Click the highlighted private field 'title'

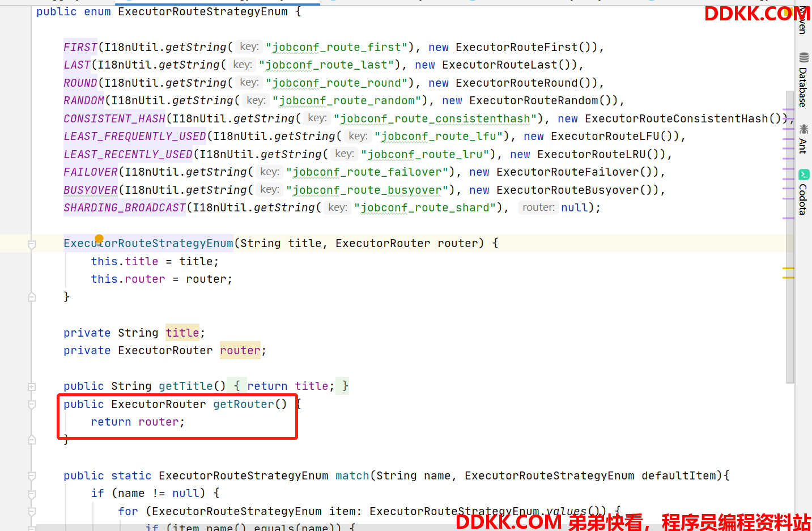point(182,333)
